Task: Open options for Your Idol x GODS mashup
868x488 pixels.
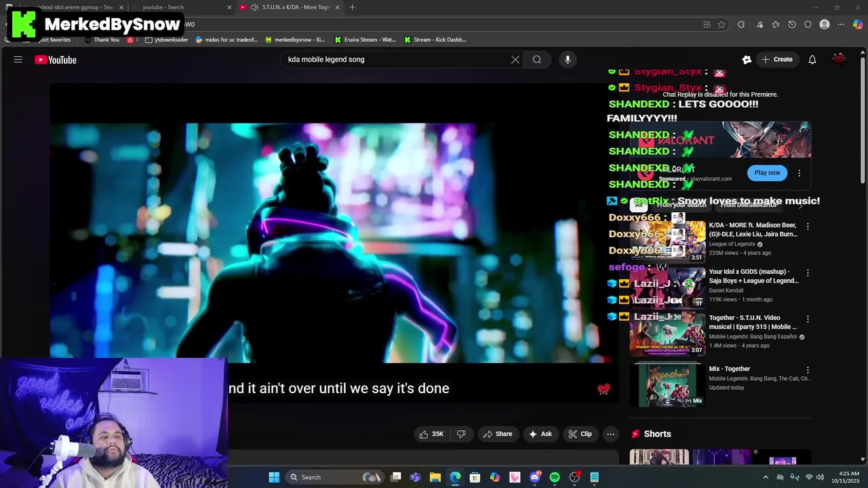Action: point(807,272)
